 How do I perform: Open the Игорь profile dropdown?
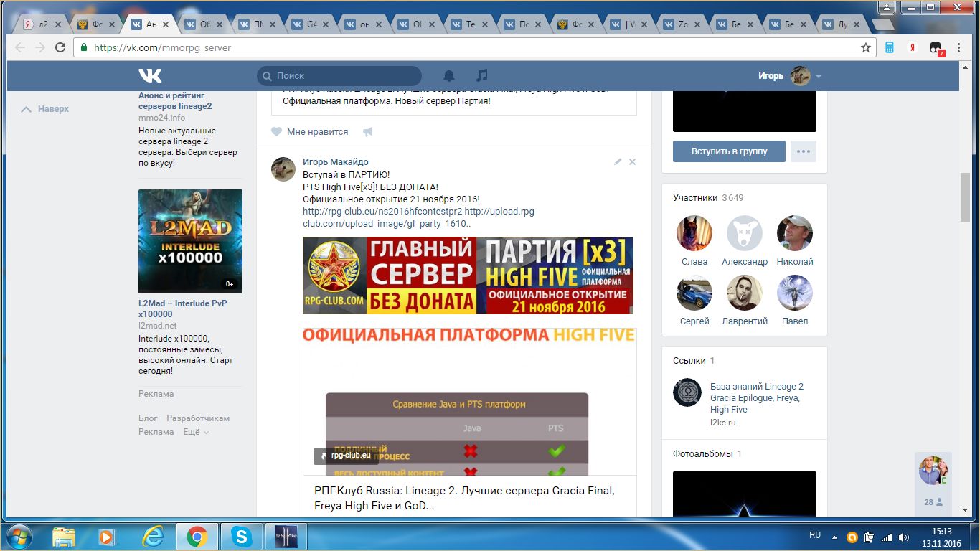coord(790,75)
